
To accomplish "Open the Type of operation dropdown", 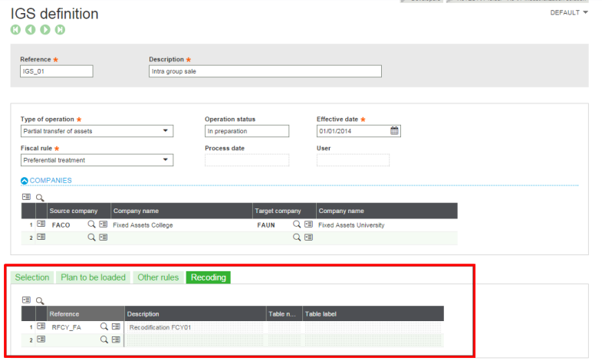I will [x=166, y=131].
